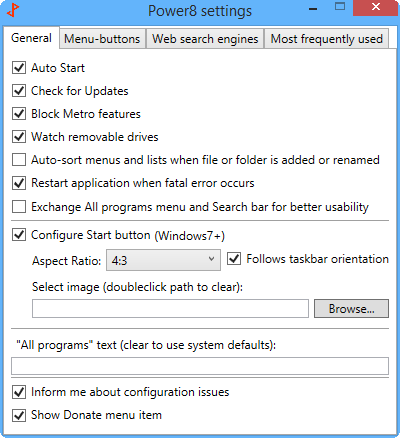
Task: Maximize the Power8 settings window
Action: coord(340,7)
